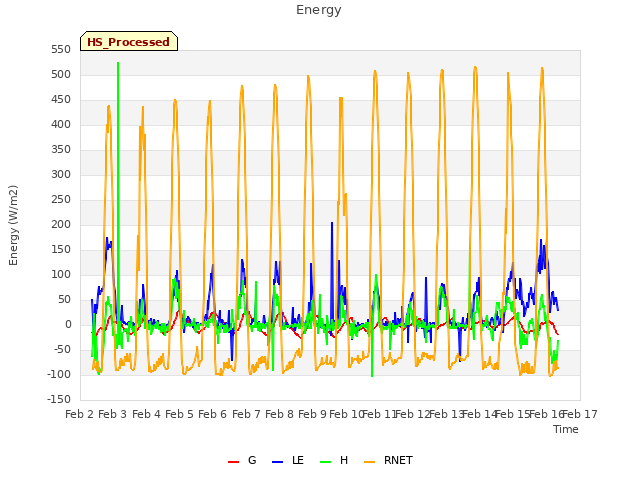Click the 0 y-axis tick label
The height and width of the screenshot is (480, 640).
click(x=68, y=324)
